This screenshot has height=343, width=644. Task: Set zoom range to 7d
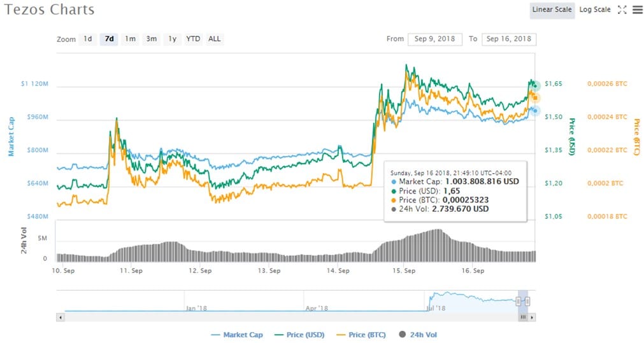(x=109, y=39)
